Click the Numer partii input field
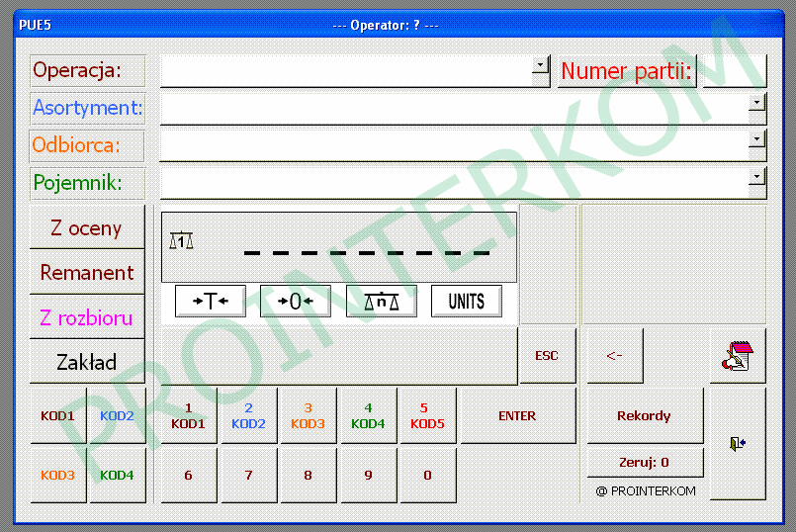This screenshot has width=796, height=532. 734,71
